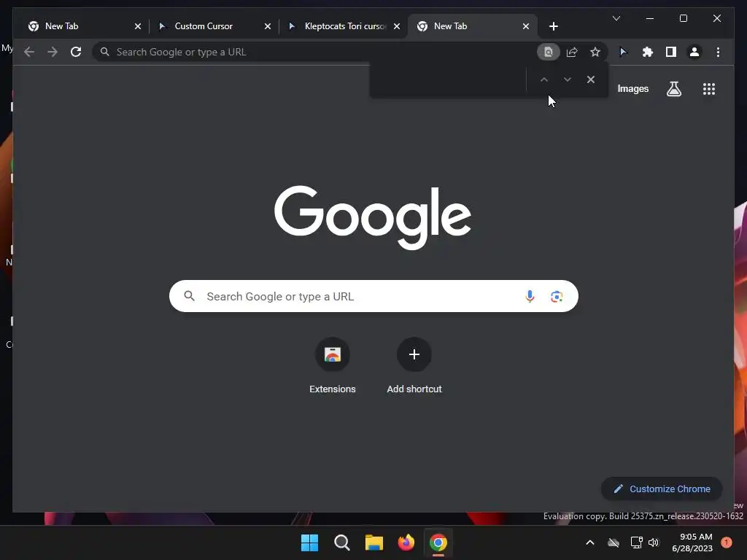
Task: Open a new tab with plus button
Action: [x=553, y=26]
